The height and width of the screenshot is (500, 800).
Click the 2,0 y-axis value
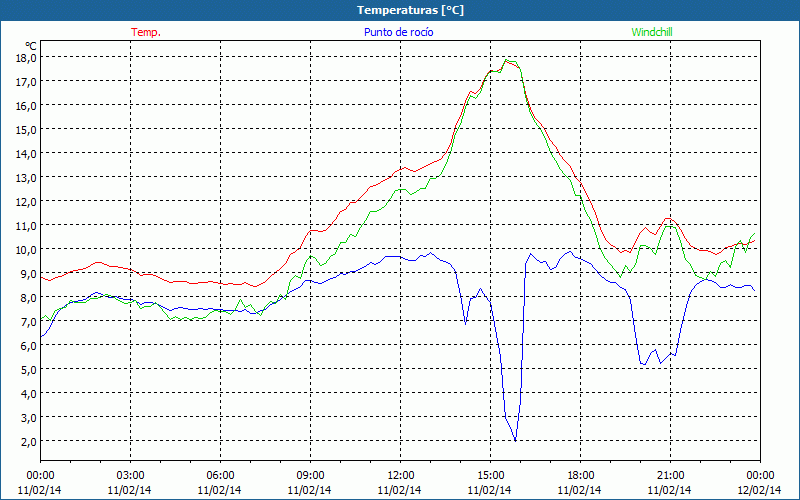point(28,441)
